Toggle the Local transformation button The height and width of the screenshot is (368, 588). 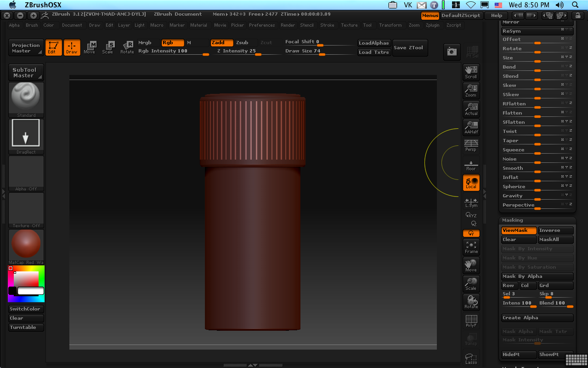471,183
